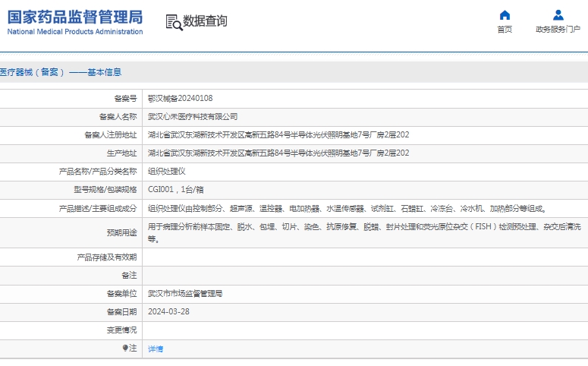Open the 详情 link
The width and height of the screenshot is (588, 366).
(x=156, y=349)
